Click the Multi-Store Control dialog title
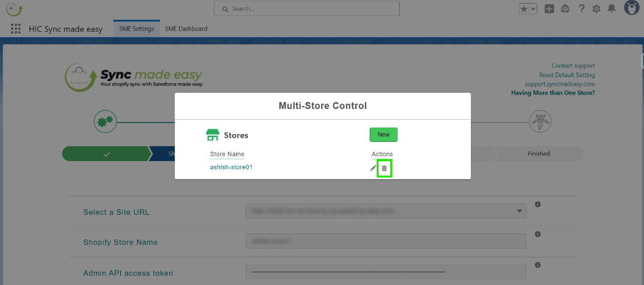Viewport: 644px width, 285px height. click(322, 105)
